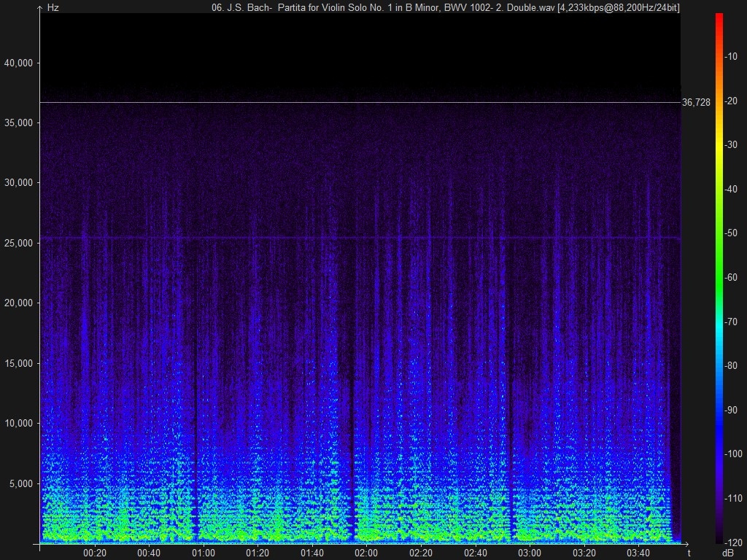
Task: Click the 02:00 time axis label
Action: coord(366,553)
